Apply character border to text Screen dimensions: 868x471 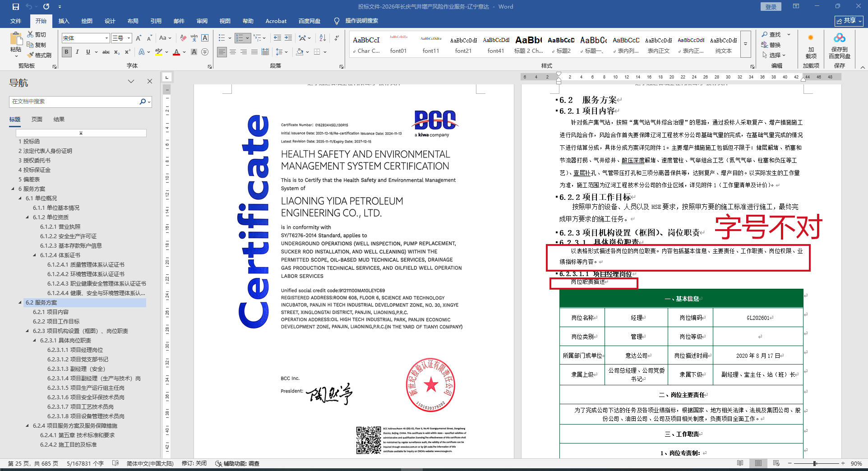click(x=205, y=38)
